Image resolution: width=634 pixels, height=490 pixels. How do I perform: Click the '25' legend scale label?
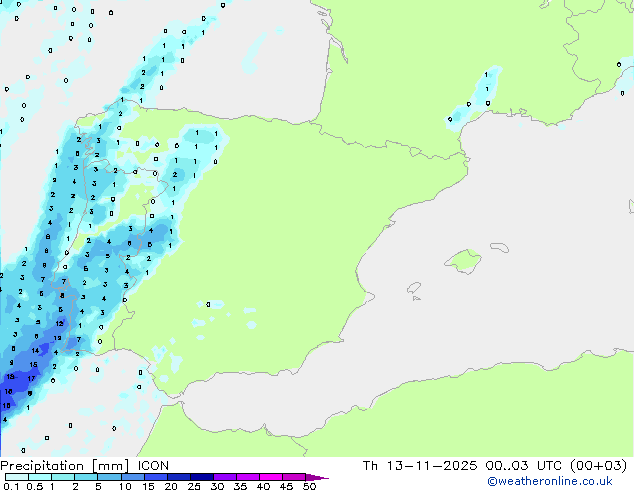(x=194, y=486)
